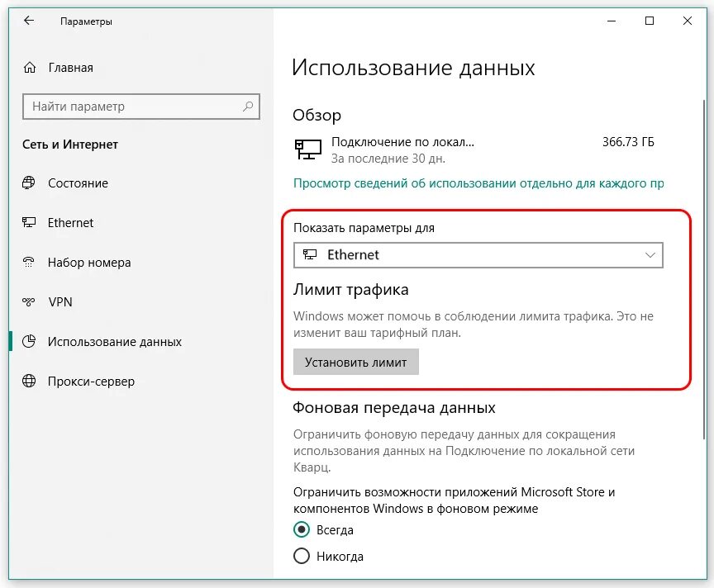This screenshot has height=588, width=714.
Task: Select the Всегда radio button
Action: (302, 529)
